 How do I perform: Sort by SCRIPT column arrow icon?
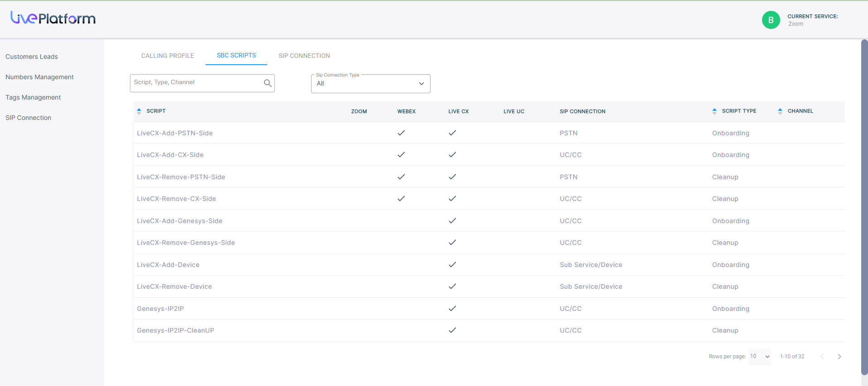coord(139,111)
